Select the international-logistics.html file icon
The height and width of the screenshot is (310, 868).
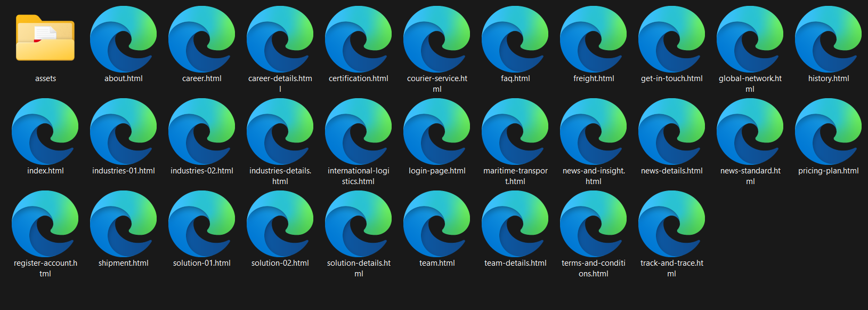359,131
